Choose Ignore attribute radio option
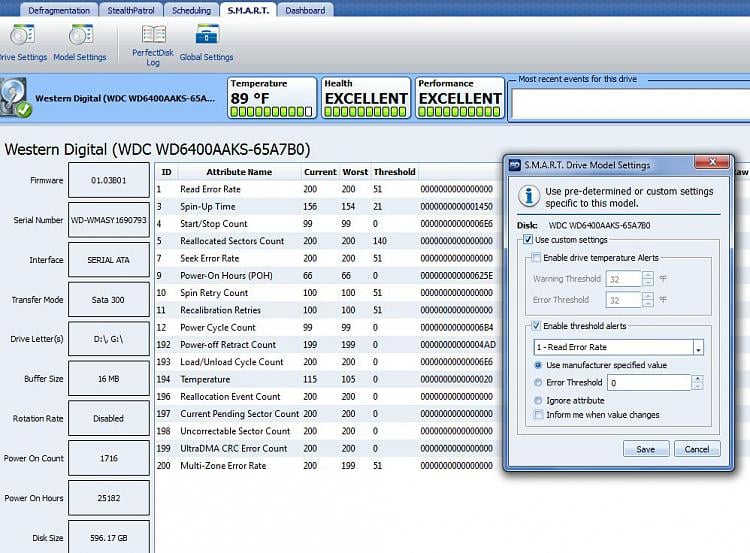 (x=538, y=400)
